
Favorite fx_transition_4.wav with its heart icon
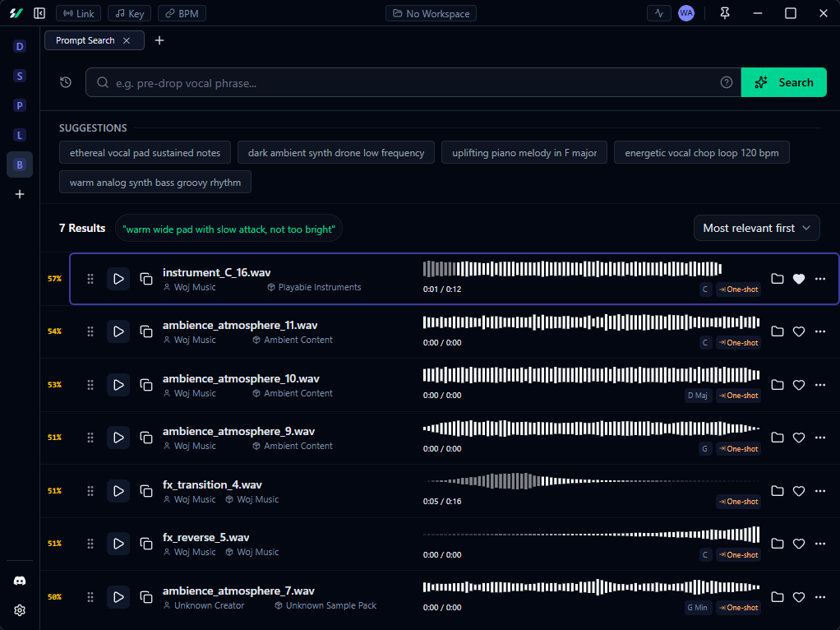(798, 490)
